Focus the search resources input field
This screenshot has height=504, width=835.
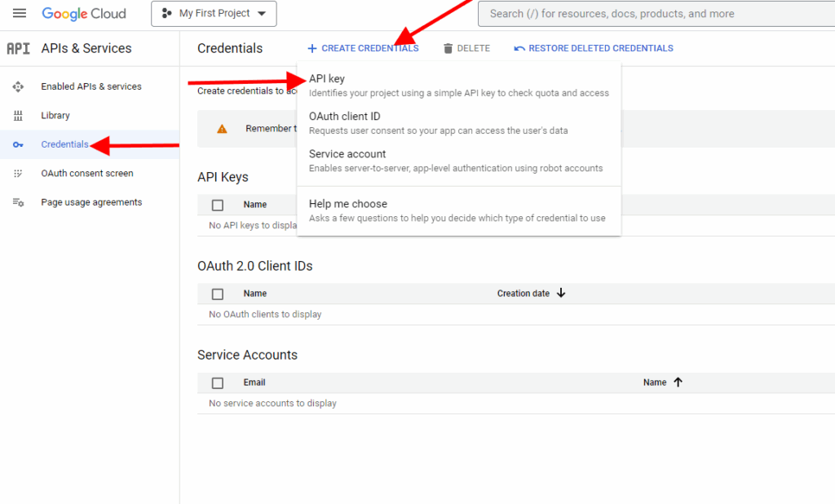click(652, 14)
